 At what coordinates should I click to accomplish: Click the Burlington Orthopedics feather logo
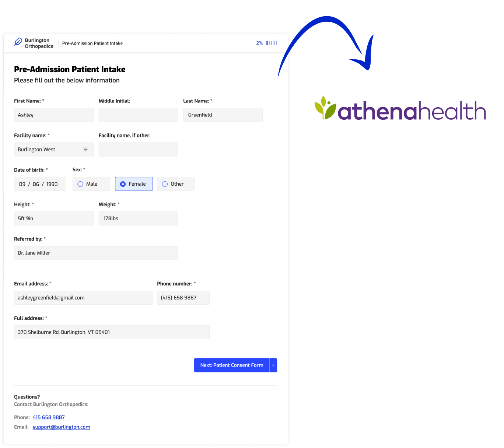pyautogui.click(x=18, y=42)
